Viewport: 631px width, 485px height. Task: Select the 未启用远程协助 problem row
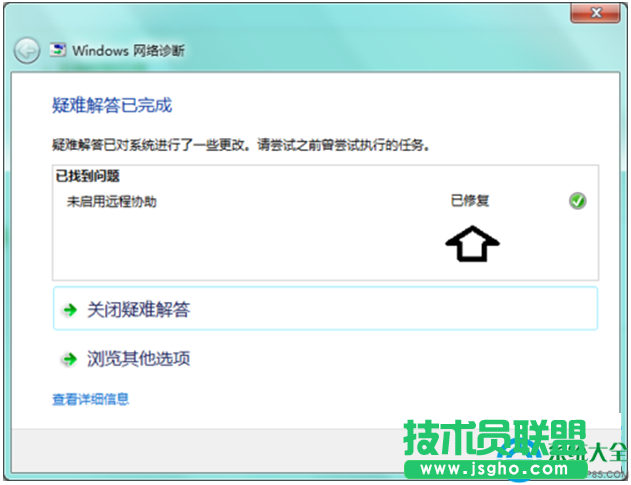click(325, 201)
